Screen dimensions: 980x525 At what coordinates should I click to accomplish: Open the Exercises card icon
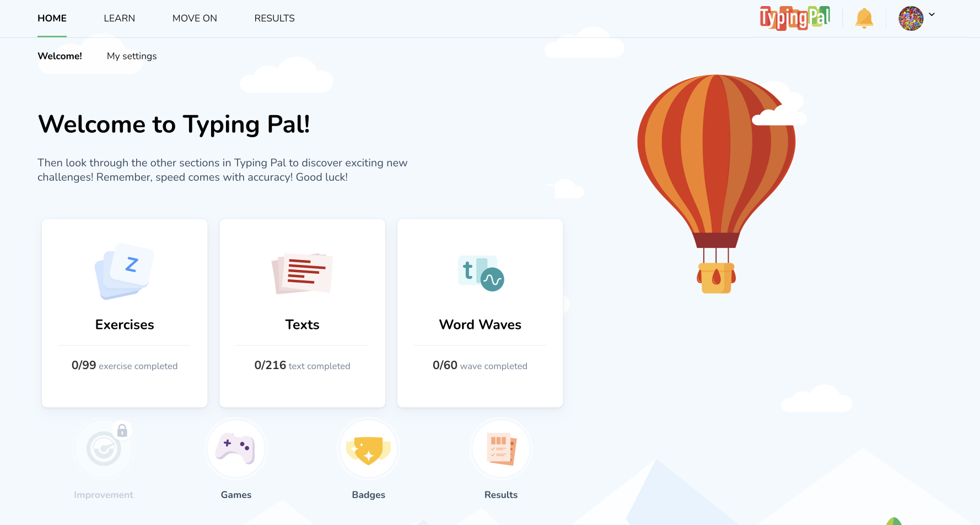pos(125,271)
